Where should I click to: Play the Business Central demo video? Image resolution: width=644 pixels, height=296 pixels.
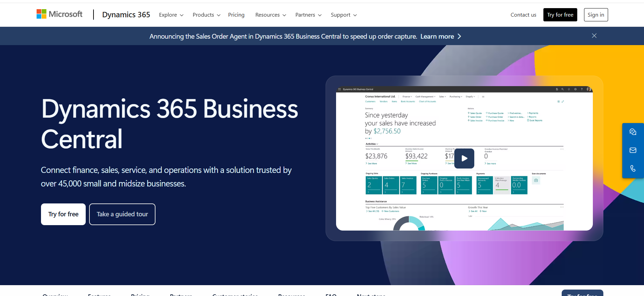pos(464,158)
